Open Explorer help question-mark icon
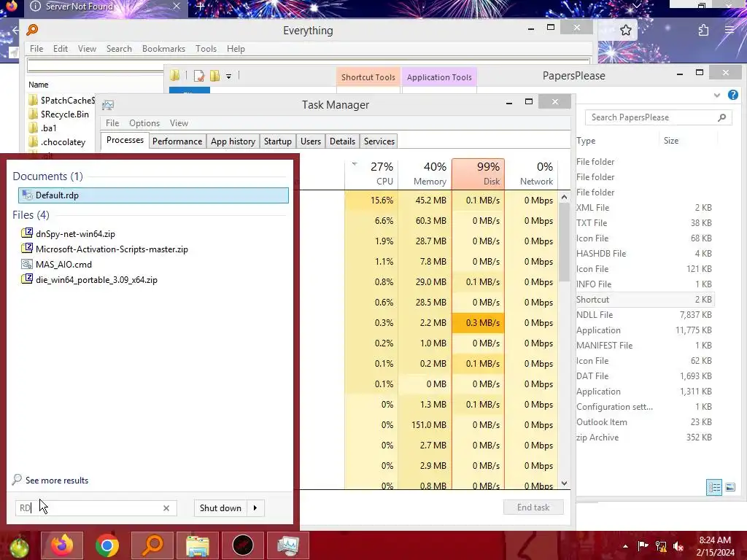Image resolution: width=747 pixels, height=560 pixels. pyautogui.click(x=733, y=95)
